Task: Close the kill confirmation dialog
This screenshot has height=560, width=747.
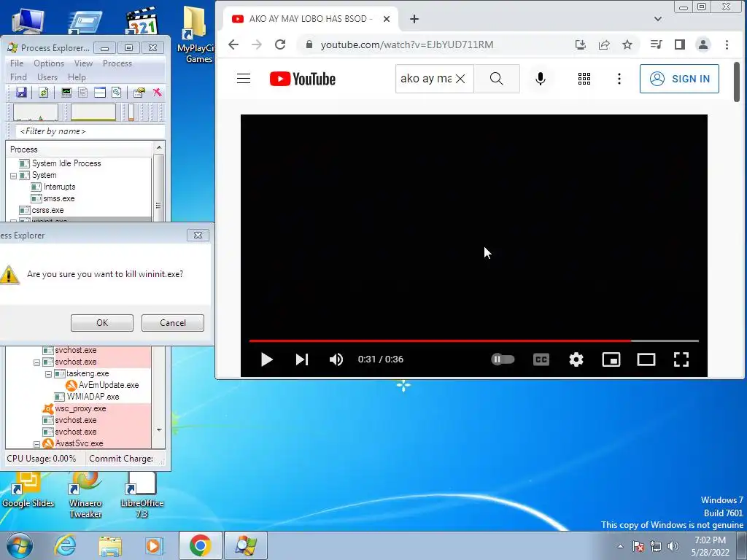Action: [198, 236]
